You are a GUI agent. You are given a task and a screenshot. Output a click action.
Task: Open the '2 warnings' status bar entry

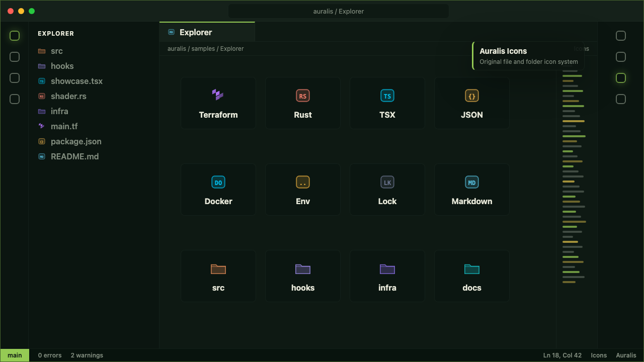click(x=87, y=355)
